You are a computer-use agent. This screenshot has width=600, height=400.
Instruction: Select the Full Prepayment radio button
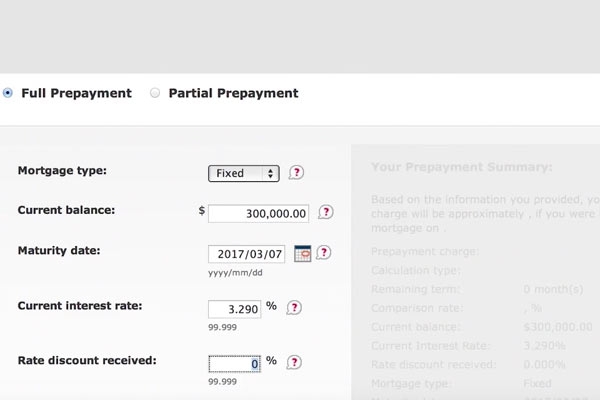click(x=8, y=93)
